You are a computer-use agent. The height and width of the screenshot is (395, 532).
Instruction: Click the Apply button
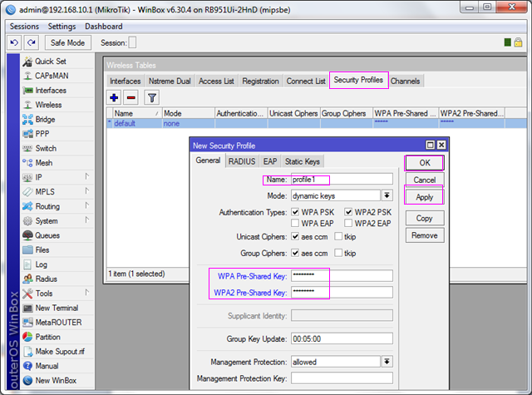(x=425, y=197)
